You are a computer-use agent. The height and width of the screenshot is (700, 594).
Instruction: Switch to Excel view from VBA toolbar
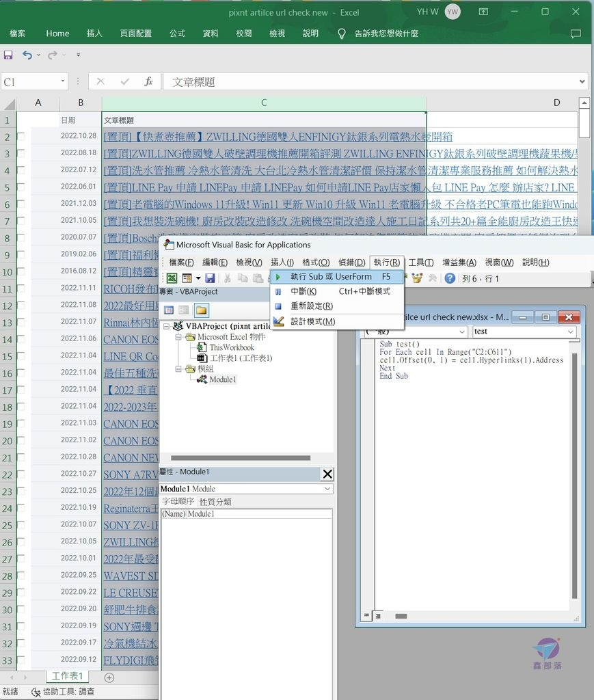[x=172, y=278]
